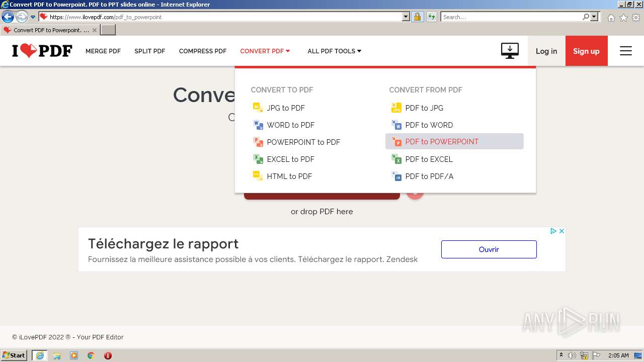Open the Favorites star icon
This screenshot has height=362, width=644.
pyautogui.click(x=623, y=18)
